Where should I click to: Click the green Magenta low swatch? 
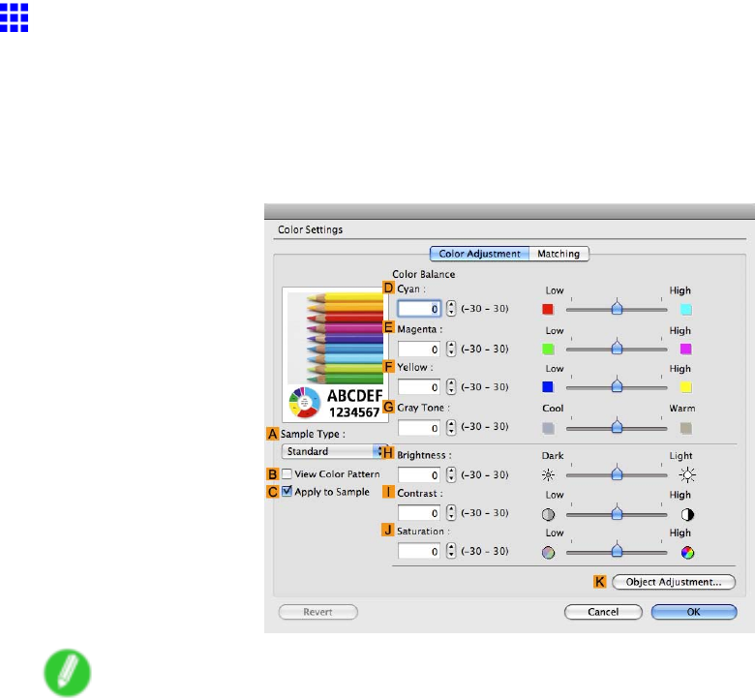tap(548, 349)
